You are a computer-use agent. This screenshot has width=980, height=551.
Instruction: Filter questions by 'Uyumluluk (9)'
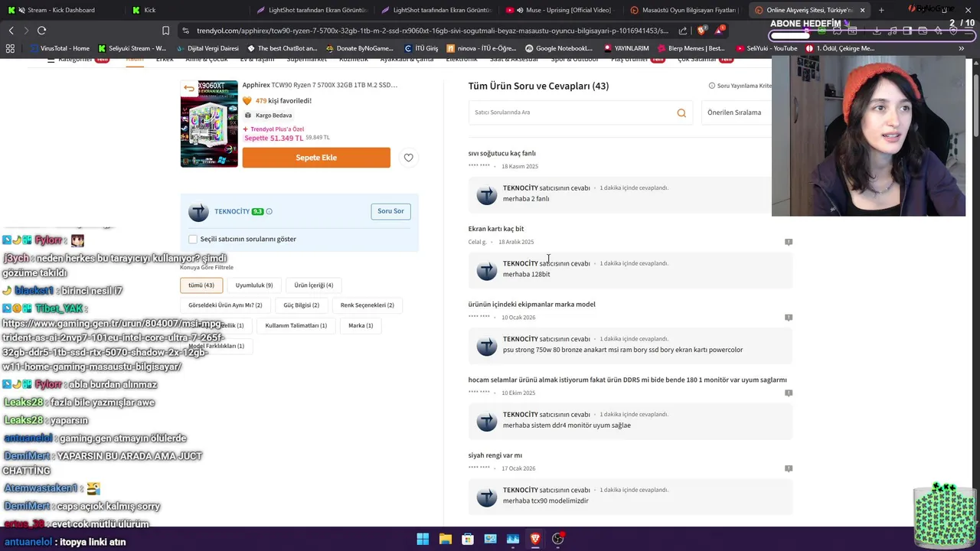tap(254, 285)
